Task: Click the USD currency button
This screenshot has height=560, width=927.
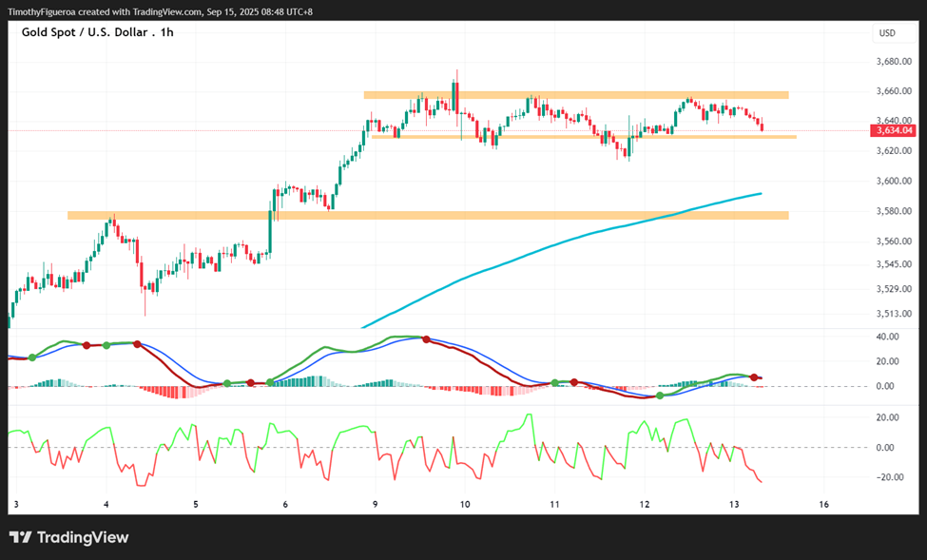Action: coord(894,33)
